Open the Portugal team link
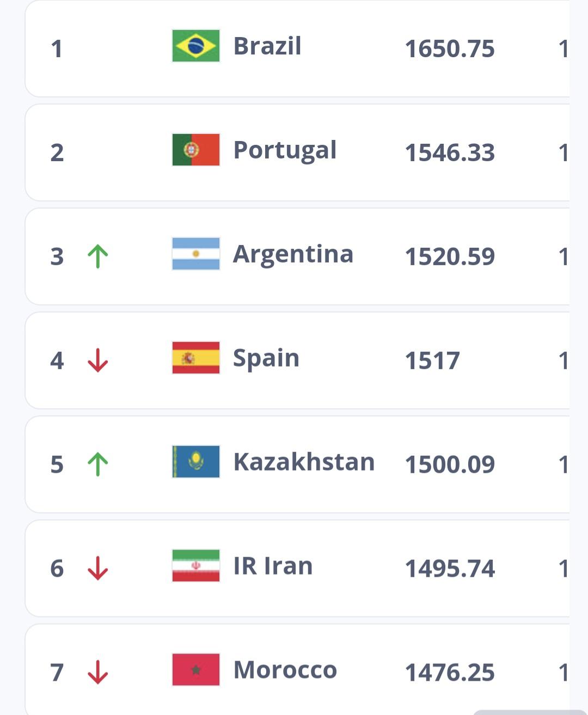The width and height of the screenshot is (588, 715). pyautogui.click(x=285, y=150)
